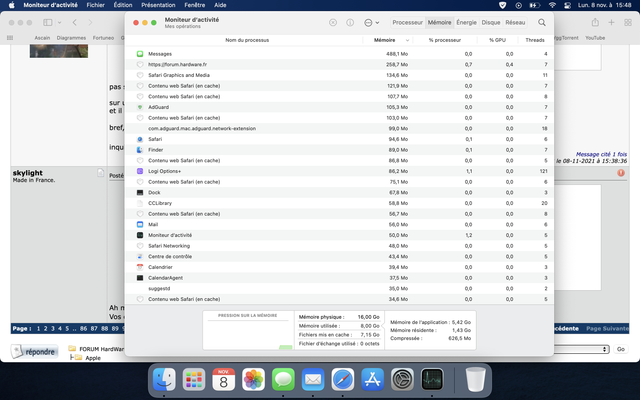Sort by Threads column header

point(535,40)
